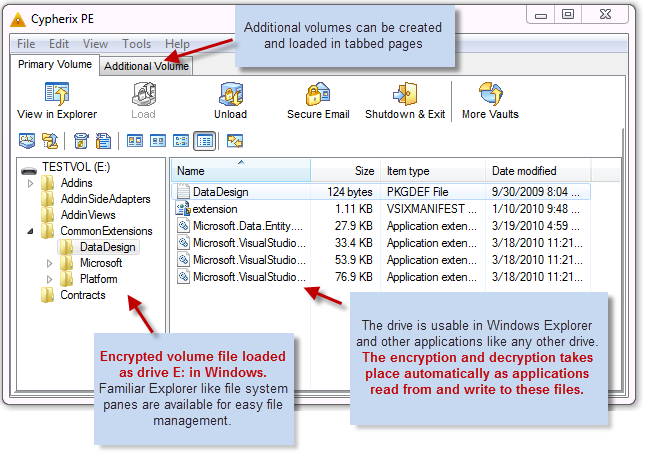
Task: Select the DataDesign folder in tree
Action: (107, 247)
